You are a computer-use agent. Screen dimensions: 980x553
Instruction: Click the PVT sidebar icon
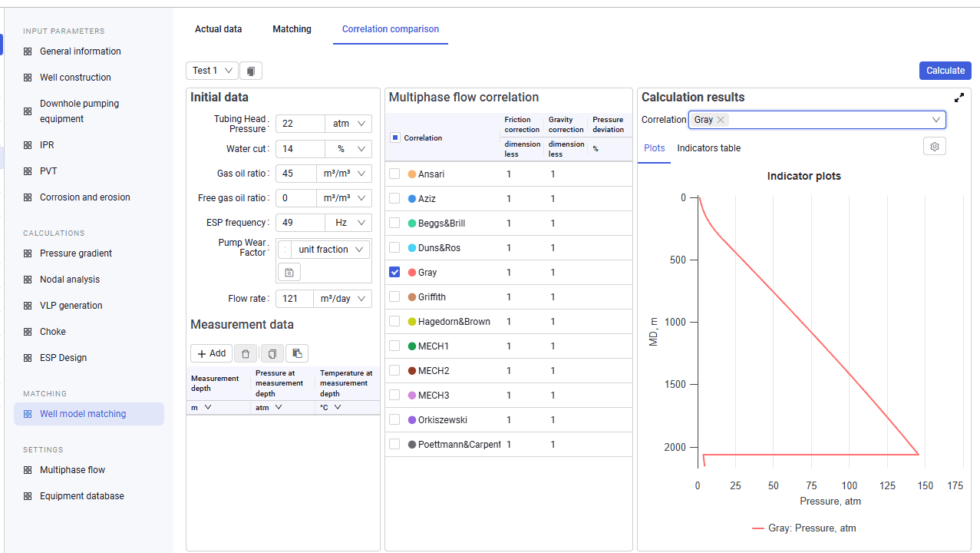[28, 171]
